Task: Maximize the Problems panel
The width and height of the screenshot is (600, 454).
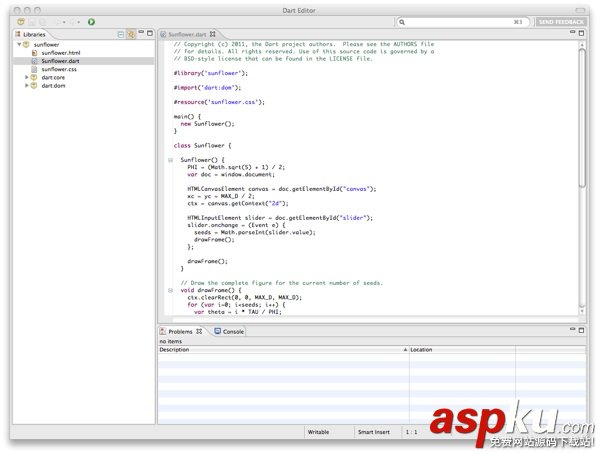Action: point(581,330)
